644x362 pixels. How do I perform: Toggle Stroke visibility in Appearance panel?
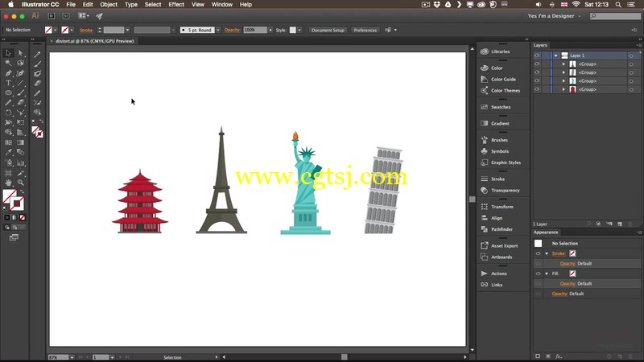(538, 253)
